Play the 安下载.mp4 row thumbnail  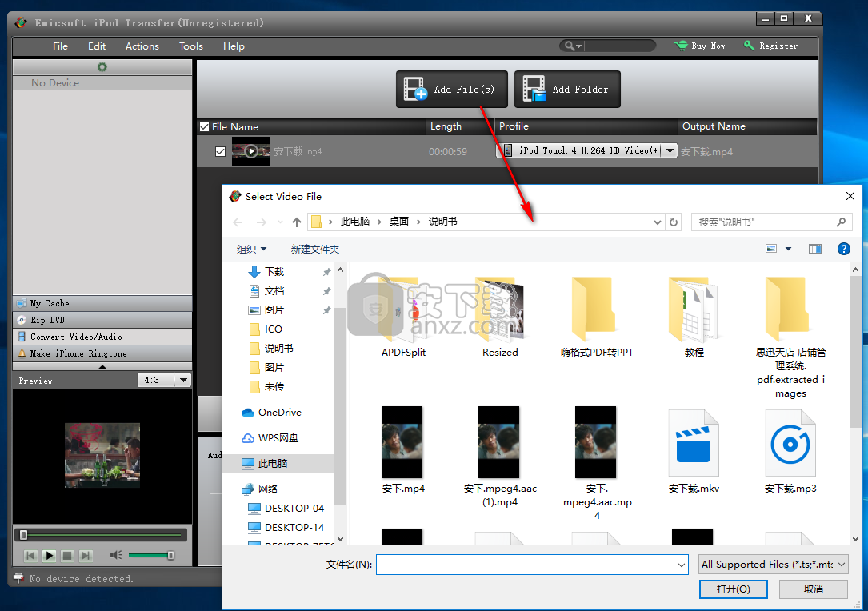point(250,151)
